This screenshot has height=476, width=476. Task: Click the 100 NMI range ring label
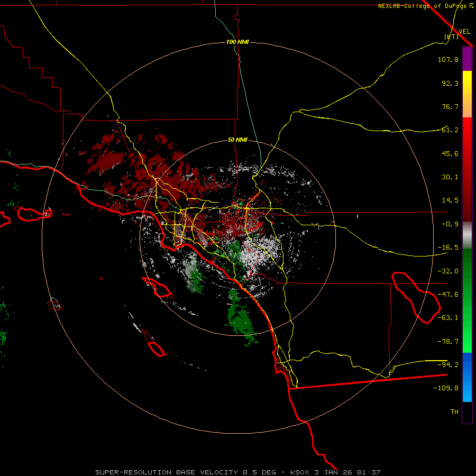pos(237,42)
